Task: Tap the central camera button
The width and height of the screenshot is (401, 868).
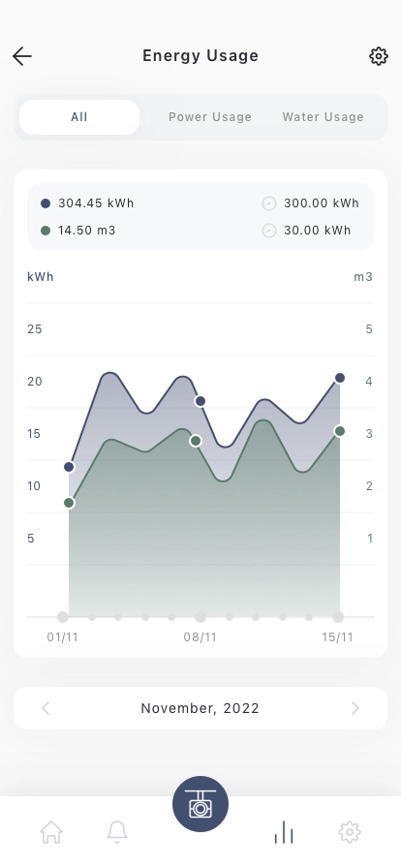Action: [x=200, y=804]
